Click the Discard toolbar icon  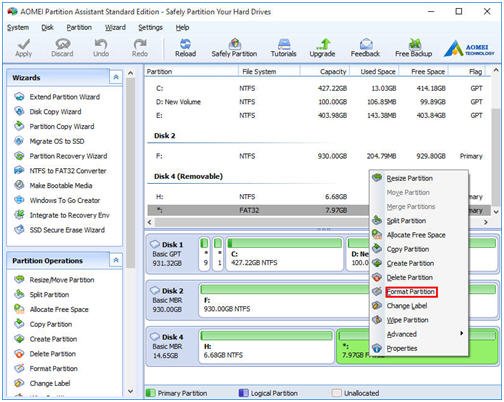[62, 48]
